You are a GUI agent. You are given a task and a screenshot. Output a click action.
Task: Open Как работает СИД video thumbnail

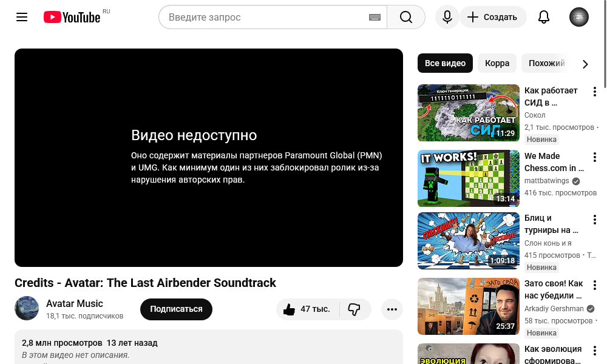tap(469, 113)
